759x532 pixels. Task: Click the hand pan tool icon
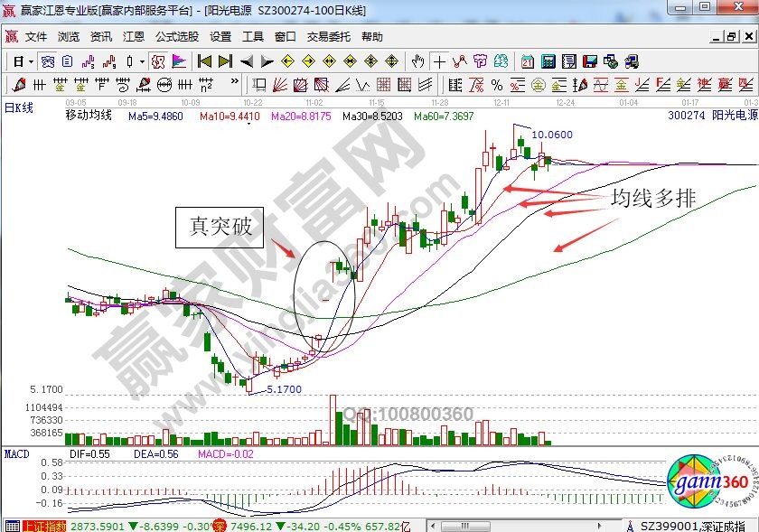pos(417,61)
